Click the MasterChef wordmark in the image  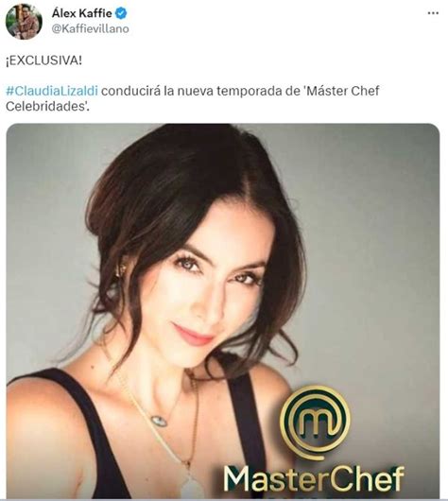[x=314, y=478]
